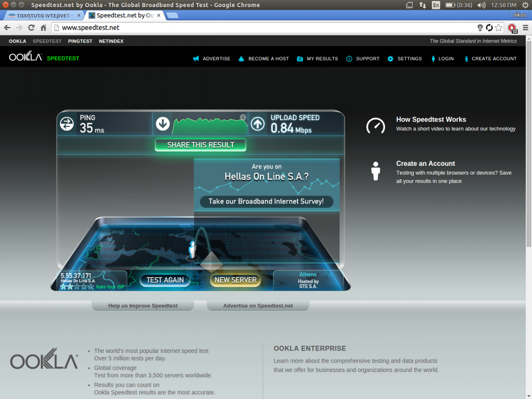Click the Login person icon

[433, 59]
